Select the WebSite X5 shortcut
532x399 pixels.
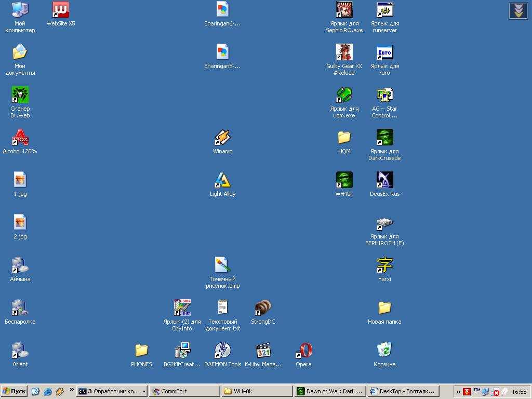[x=61, y=10]
